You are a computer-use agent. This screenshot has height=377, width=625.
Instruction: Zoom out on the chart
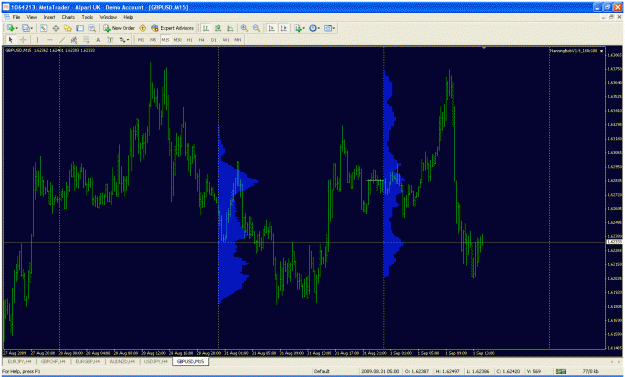pos(256,28)
